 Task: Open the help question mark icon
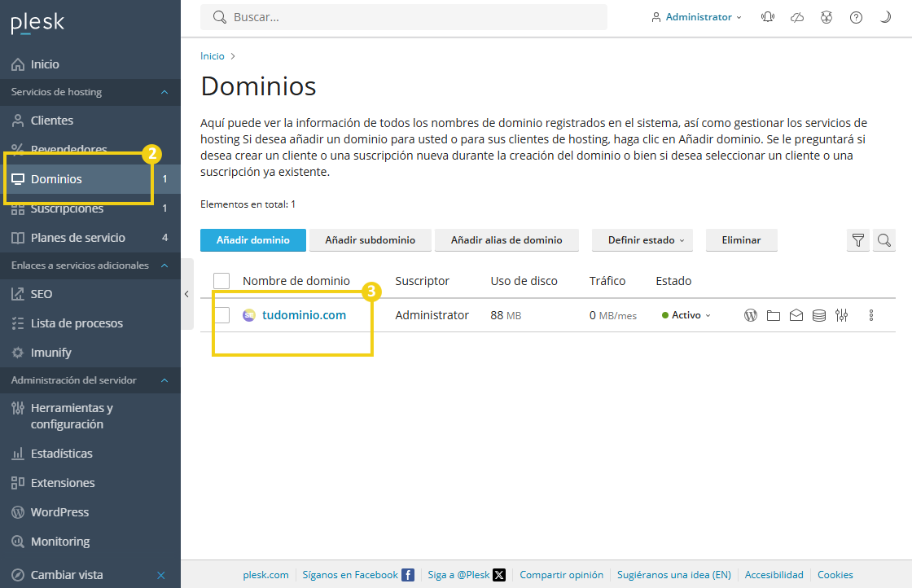[x=856, y=16]
